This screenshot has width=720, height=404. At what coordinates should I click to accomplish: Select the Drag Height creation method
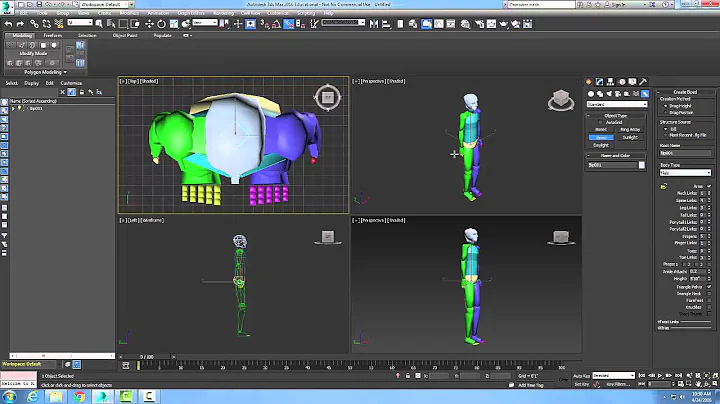click(x=666, y=106)
